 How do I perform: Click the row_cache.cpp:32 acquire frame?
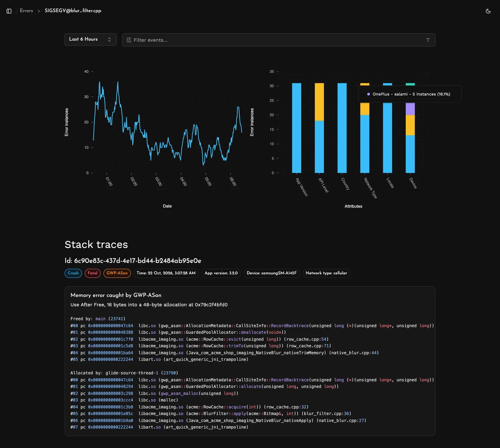tap(189, 407)
